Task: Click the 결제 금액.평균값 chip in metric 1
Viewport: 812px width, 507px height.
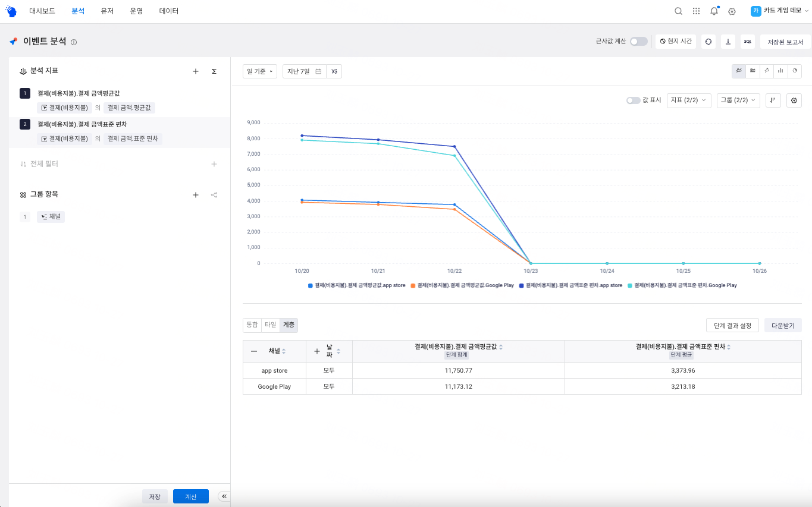Action: pos(129,108)
